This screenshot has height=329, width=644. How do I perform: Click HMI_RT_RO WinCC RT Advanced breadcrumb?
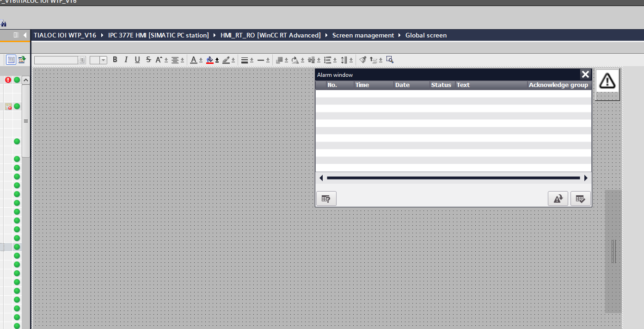pos(270,35)
